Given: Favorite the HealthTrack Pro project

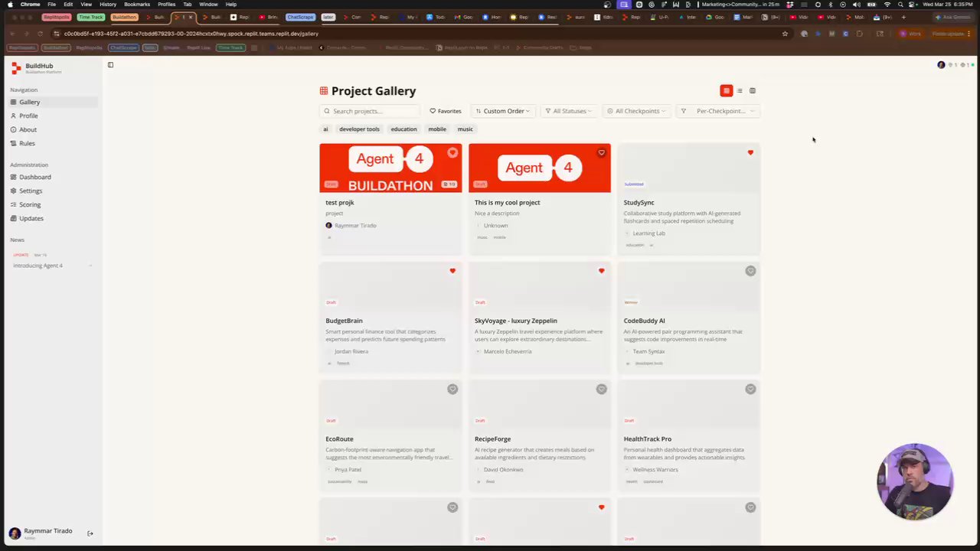Looking at the screenshot, I should tap(750, 390).
